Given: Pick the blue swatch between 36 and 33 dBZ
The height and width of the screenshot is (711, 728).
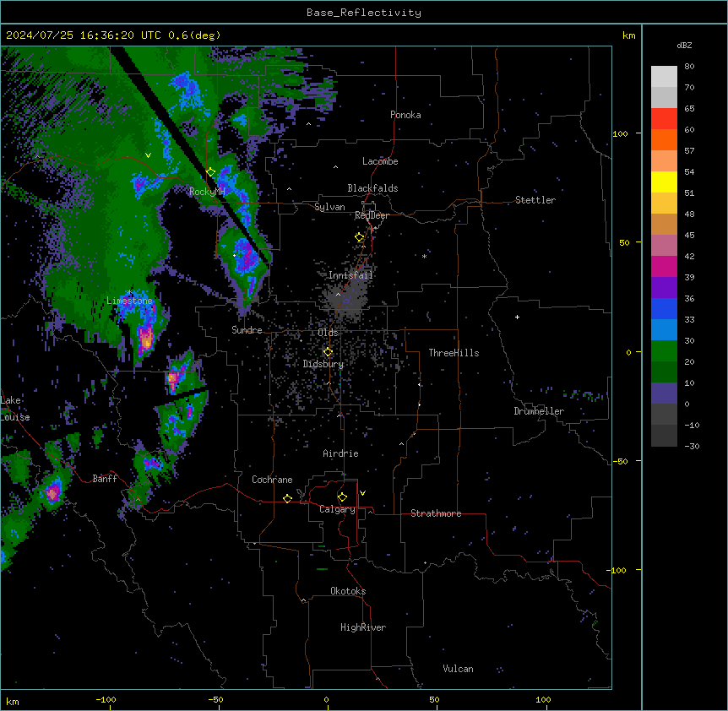Looking at the screenshot, I should click(x=664, y=308).
